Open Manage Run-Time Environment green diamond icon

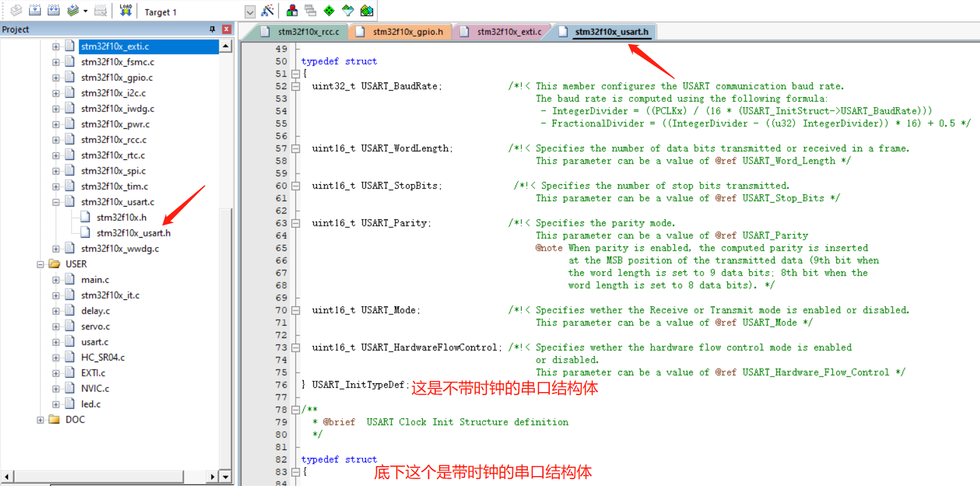(x=329, y=11)
